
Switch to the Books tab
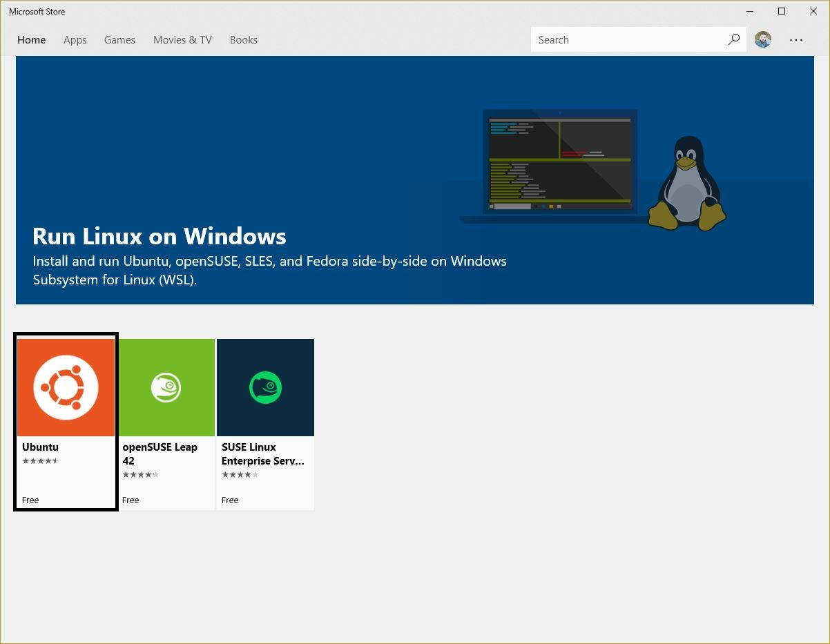click(243, 40)
